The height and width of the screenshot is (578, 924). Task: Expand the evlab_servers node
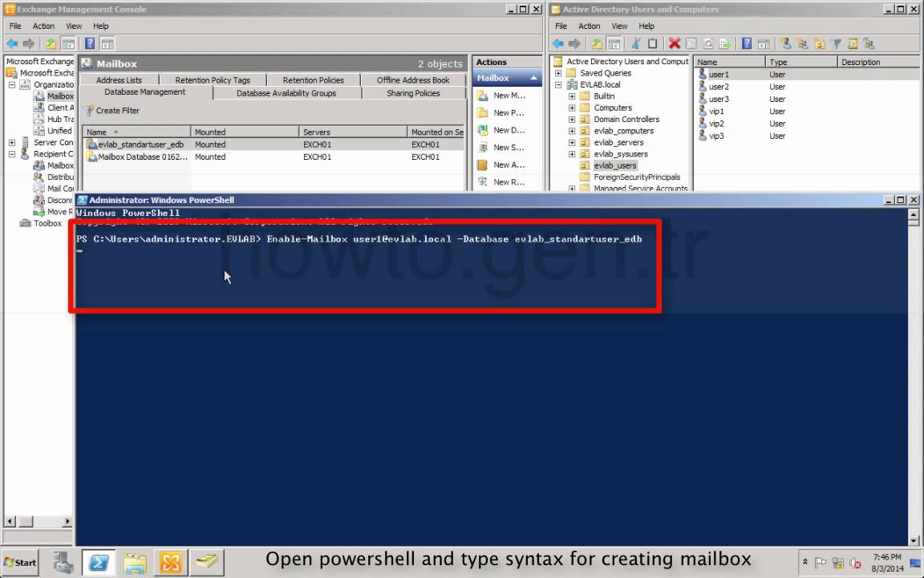coord(572,142)
